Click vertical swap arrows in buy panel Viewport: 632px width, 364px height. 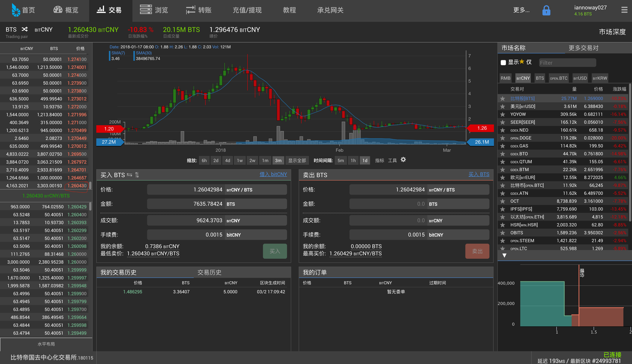click(x=137, y=175)
